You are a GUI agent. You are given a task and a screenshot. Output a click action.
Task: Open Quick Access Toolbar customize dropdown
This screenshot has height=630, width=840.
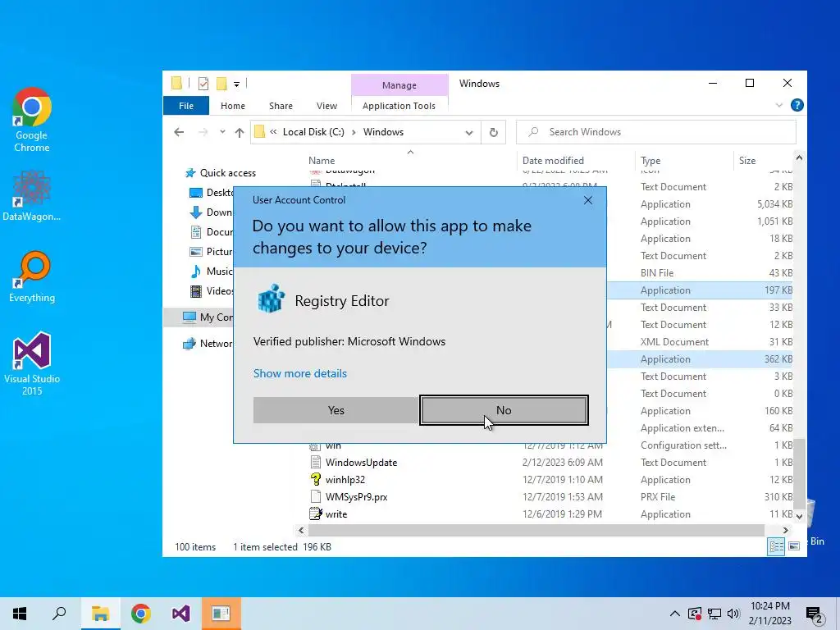click(x=236, y=84)
